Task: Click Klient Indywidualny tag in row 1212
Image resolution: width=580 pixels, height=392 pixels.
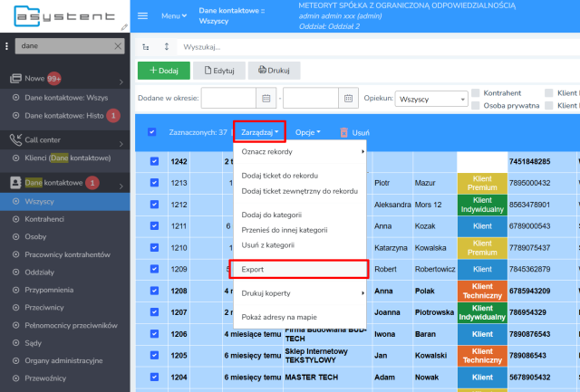Action: tap(482, 205)
